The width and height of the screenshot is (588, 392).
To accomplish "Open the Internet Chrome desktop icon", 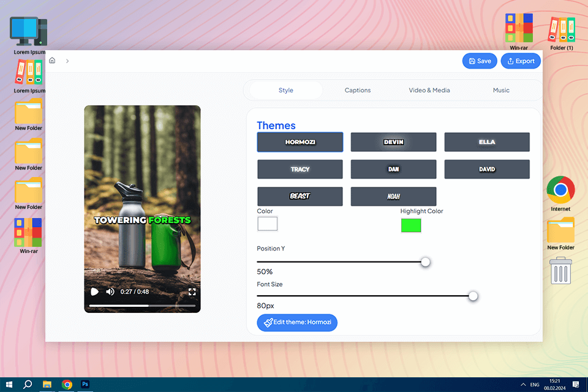I will 560,194.
